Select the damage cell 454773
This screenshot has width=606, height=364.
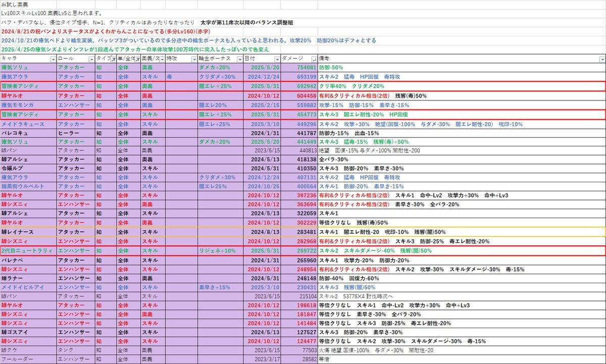pyautogui.click(x=299, y=114)
